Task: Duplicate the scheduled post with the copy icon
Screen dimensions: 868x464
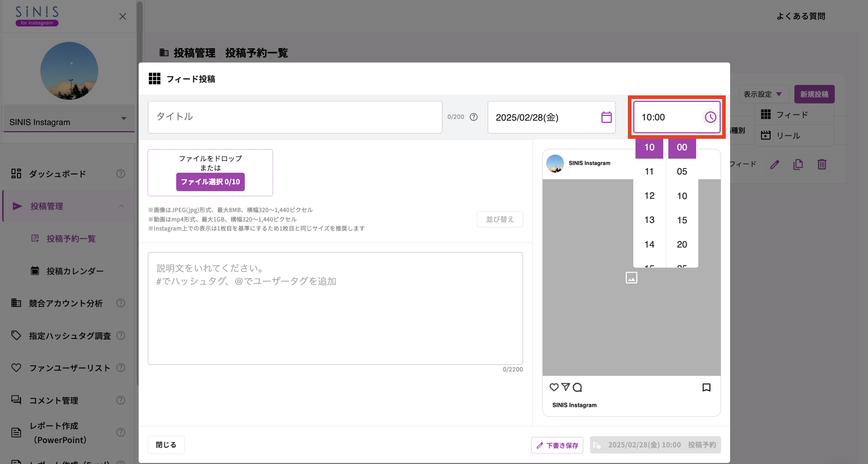Action: point(798,164)
